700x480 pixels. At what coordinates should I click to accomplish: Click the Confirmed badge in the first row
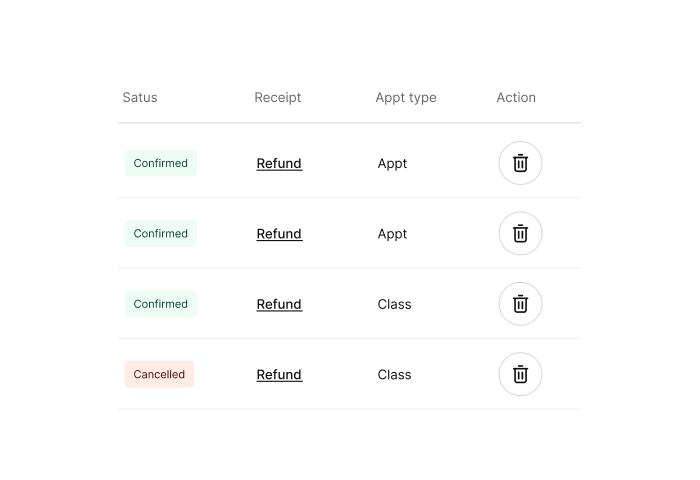coord(161,163)
